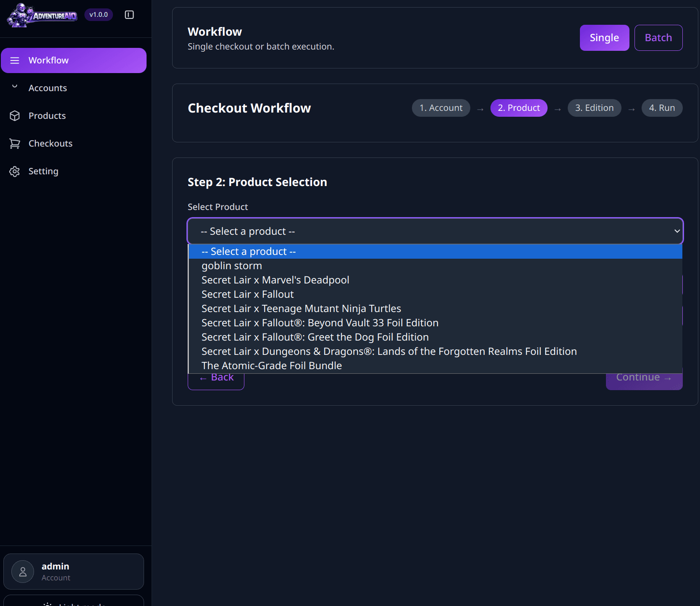Click the Workflow hamburger menu icon

[15, 60]
